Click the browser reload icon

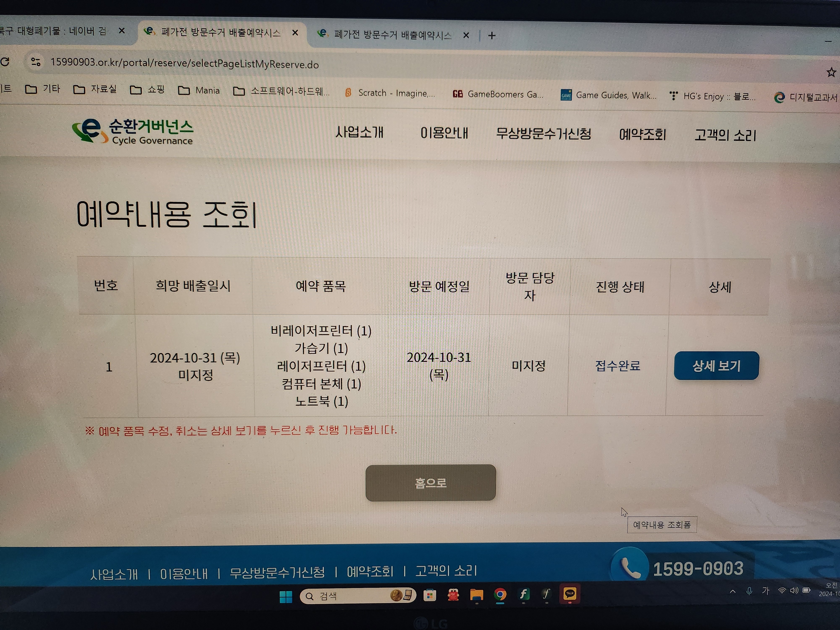pos(5,62)
